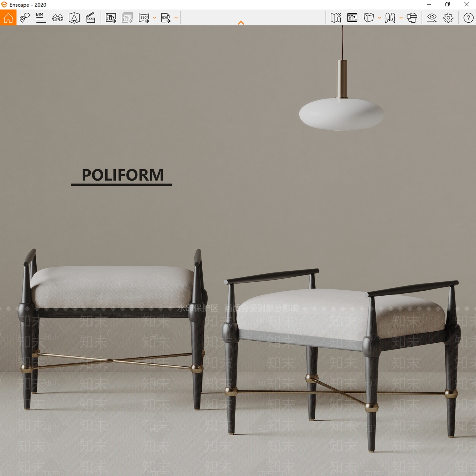Open the asset library icon
476x476 pixels.
tap(74, 18)
